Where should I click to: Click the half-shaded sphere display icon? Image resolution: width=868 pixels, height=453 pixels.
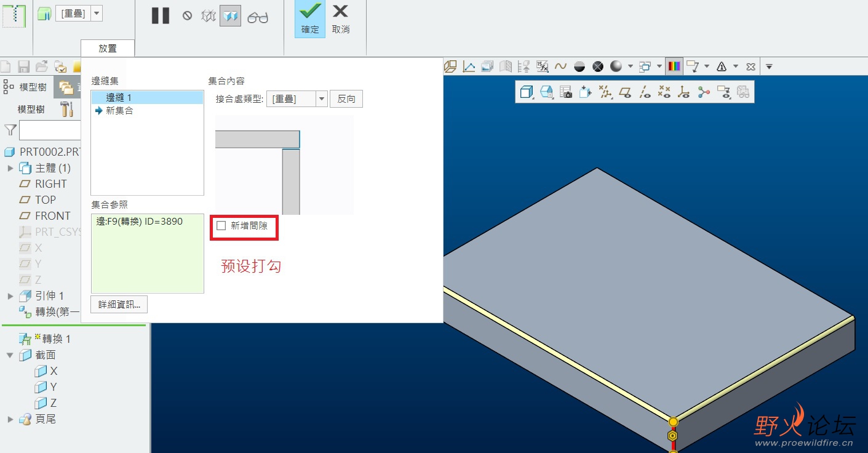(579, 66)
